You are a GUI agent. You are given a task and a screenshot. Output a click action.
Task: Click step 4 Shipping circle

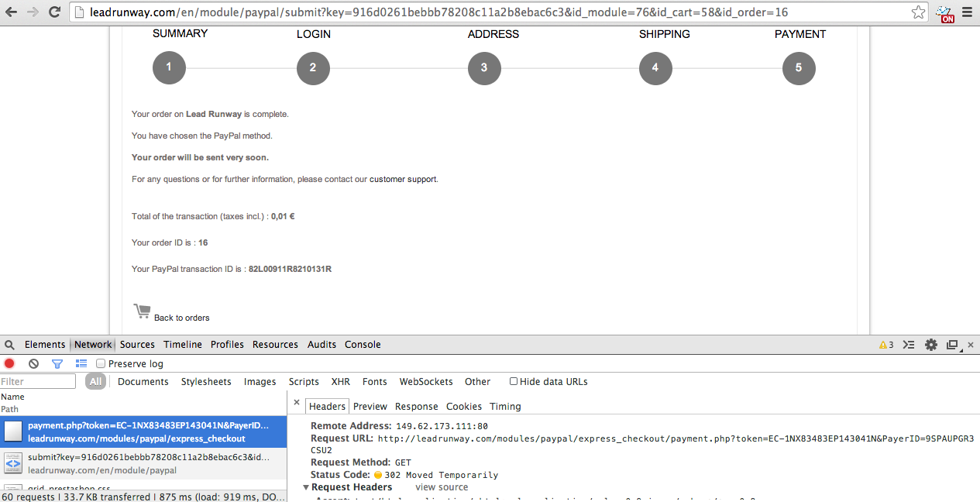(x=655, y=68)
